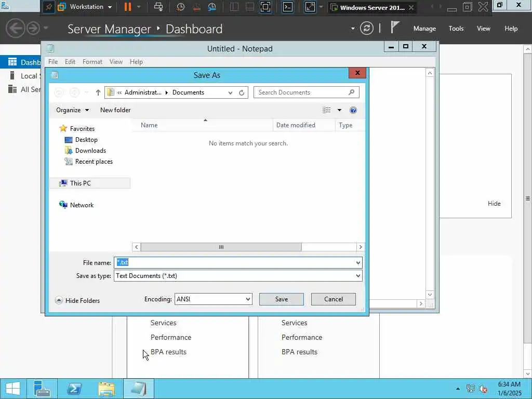Go back with Server Manager back arrow
The width and height of the screenshot is (532, 399).
pyautogui.click(x=16, y=28)
